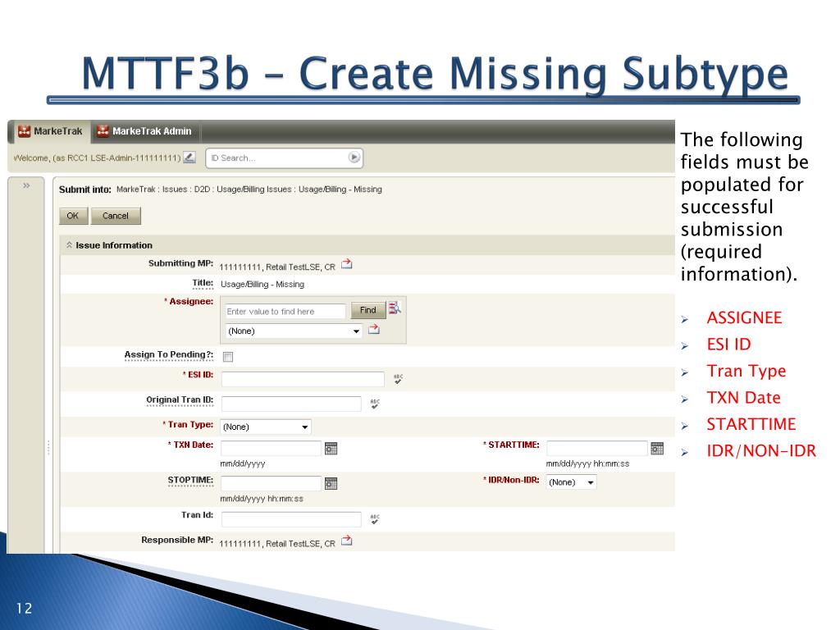The width and height of the screenshot is (840, 630).
Task: Click the STARTTIME input field
Action: coord(597,449)
